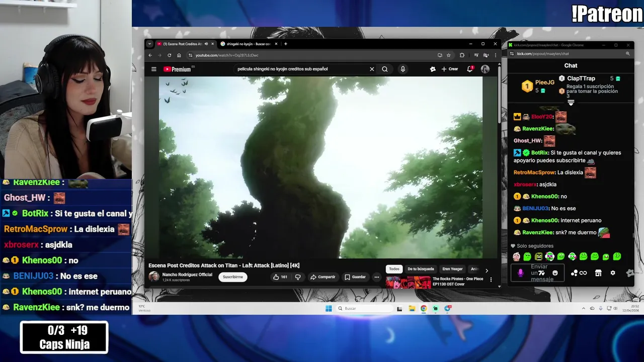Screen dimensions: 644x362
Task: Save the video with Guardar
Action: (355, 277)
